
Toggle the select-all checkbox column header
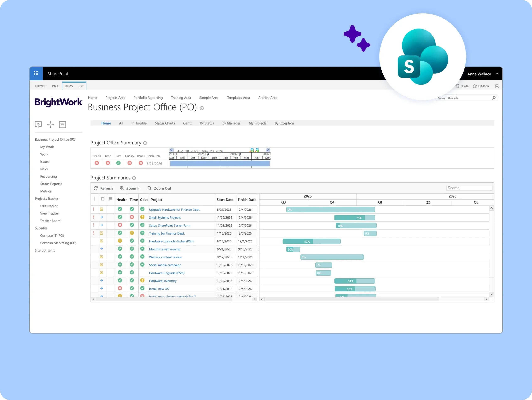103,199
